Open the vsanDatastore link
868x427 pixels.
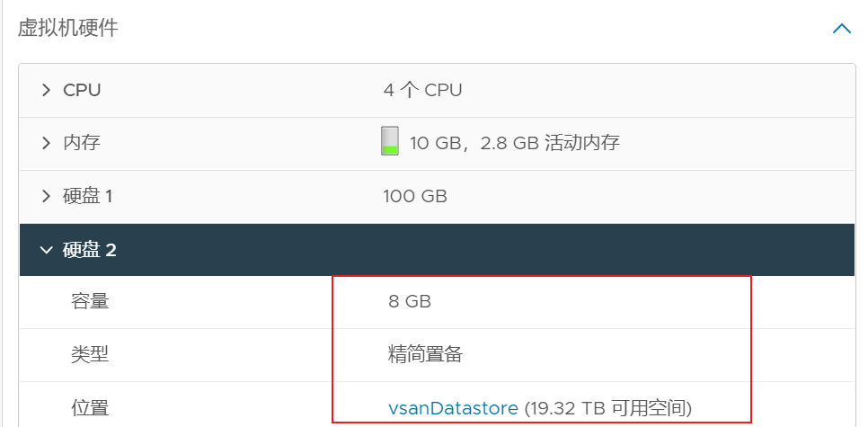[453, 408]
